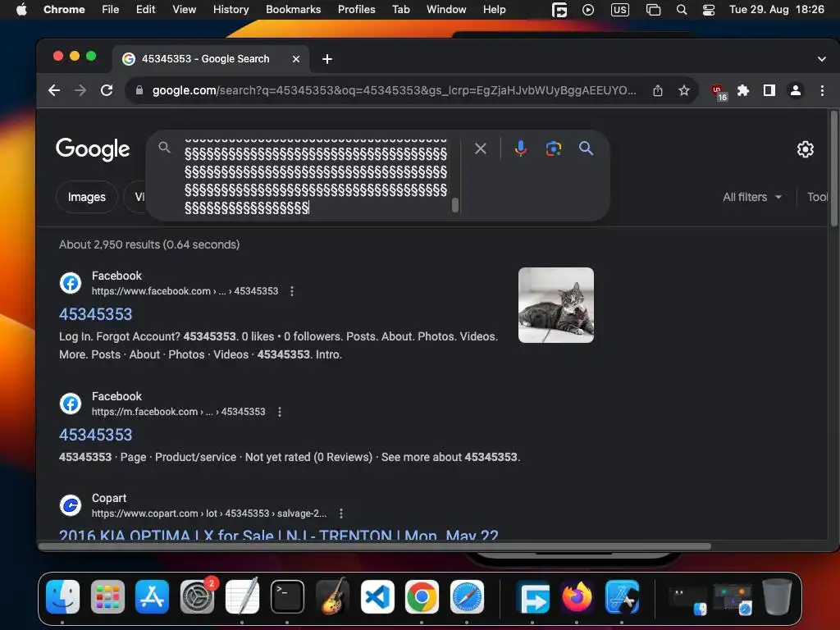The height and width of the screenshot is (630, 840).
Task: Open the File menu
Action: (111, 10)
